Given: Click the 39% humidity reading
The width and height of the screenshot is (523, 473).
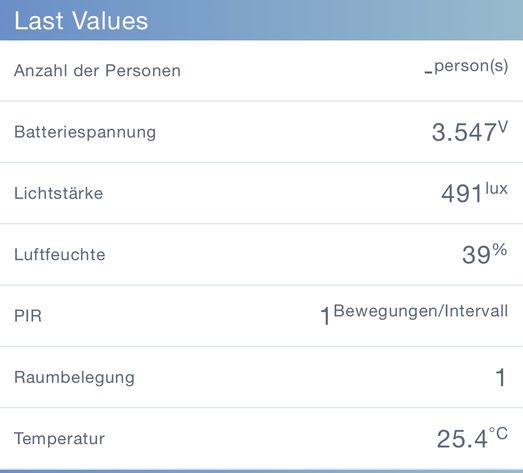Looking at the screenshot, I should pyautogui.click(x=485, y=254).
